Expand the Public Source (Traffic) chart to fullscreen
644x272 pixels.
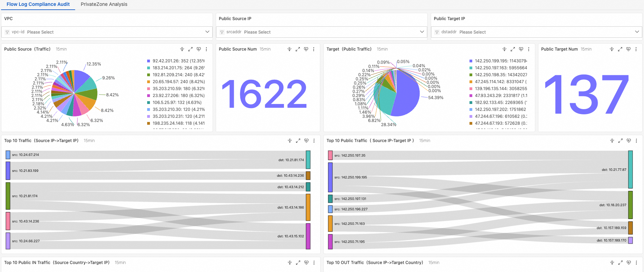click(190, 49)
